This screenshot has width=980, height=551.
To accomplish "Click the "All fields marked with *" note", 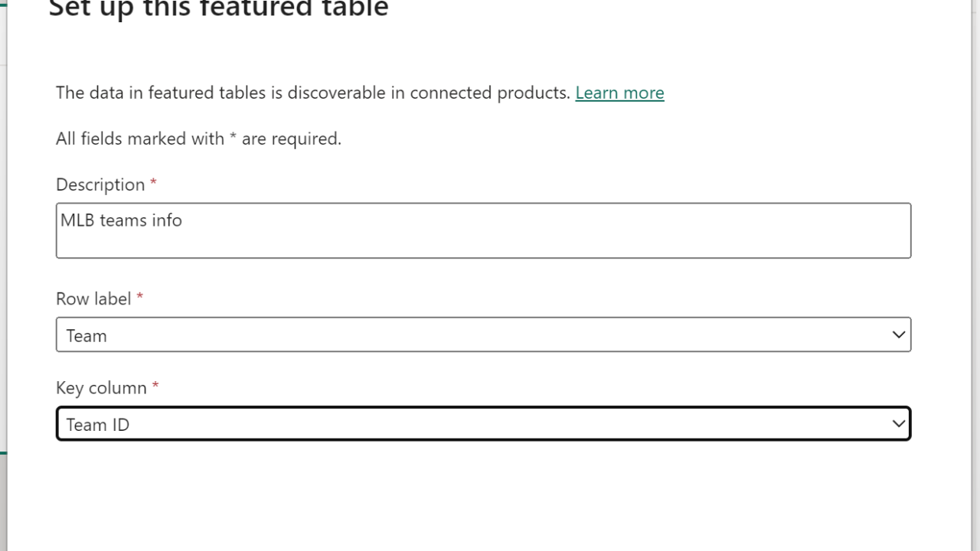I will pos(198,139).
